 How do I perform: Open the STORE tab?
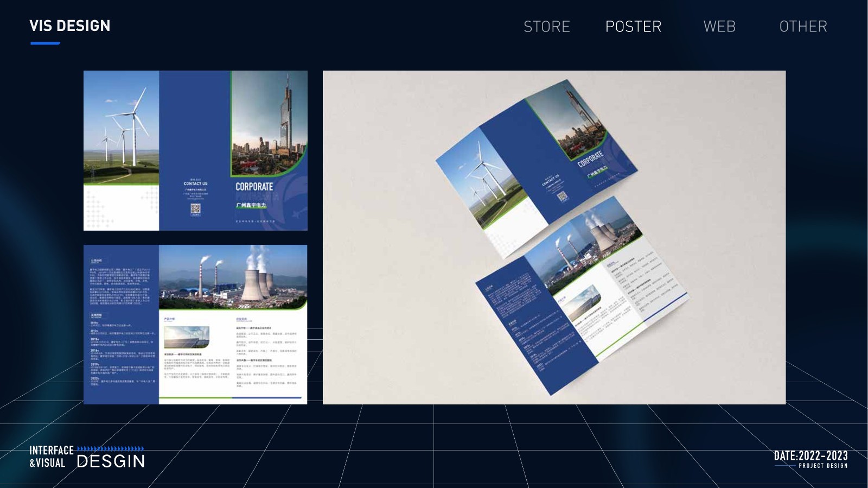coord(546,27)
